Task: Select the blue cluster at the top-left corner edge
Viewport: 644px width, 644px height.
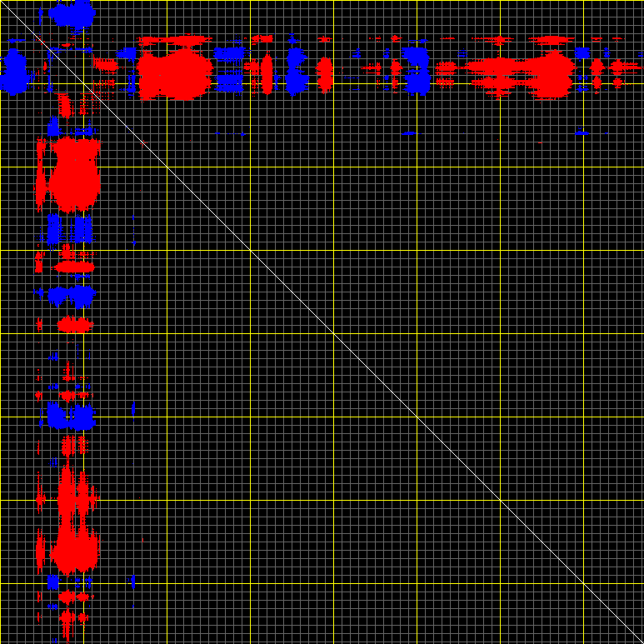Action: point(72,14)
